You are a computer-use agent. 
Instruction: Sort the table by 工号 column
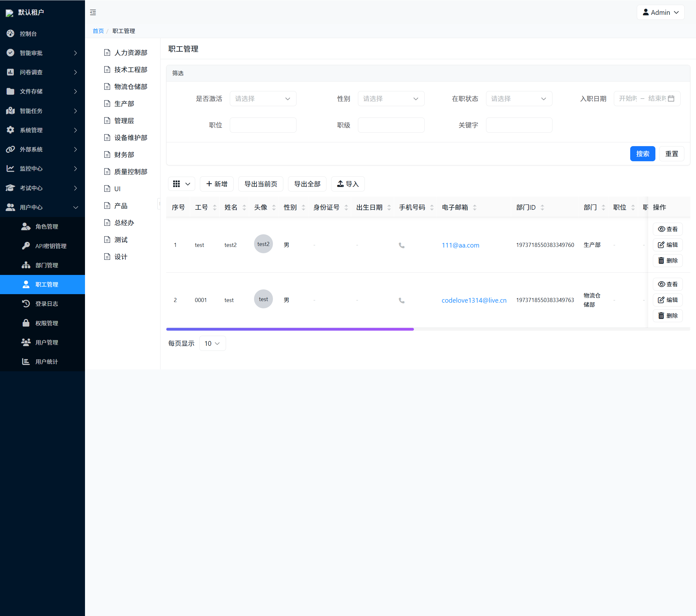[x=214, y=208]
